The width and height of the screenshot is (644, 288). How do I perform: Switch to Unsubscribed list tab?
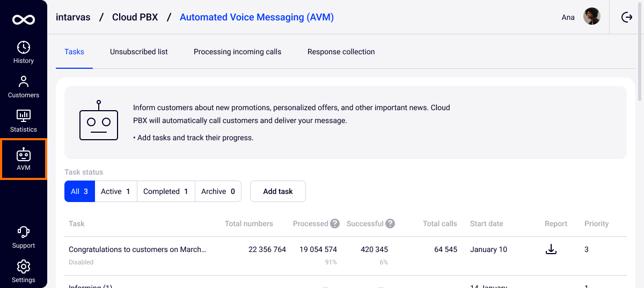click(x=139, y=52)
